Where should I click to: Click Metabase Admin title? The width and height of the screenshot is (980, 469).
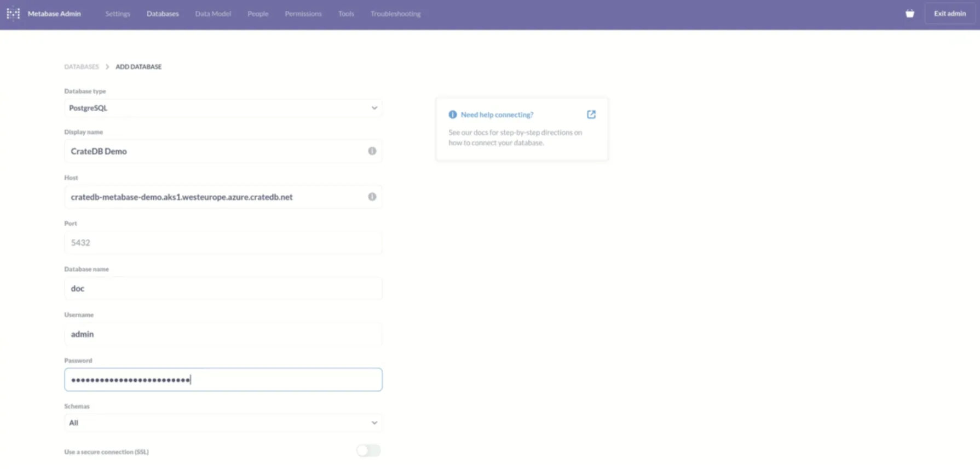[x=54, y=14]
